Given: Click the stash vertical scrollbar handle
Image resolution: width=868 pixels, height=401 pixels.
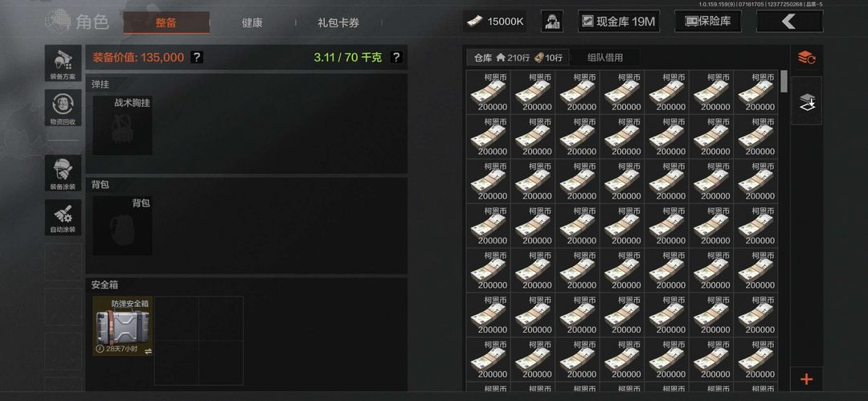Looking at the screenshot, I should (784, 81).
